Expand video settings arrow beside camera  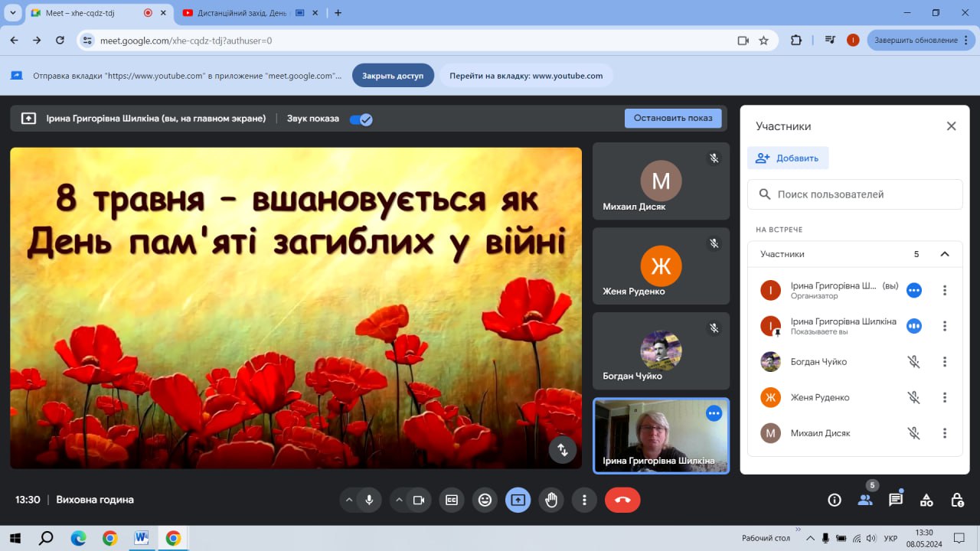pyautogui.click(x=399, y=500)
